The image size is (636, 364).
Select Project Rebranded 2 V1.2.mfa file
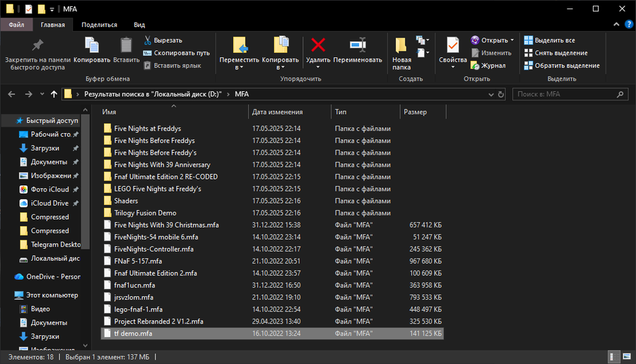coord(158,322)
